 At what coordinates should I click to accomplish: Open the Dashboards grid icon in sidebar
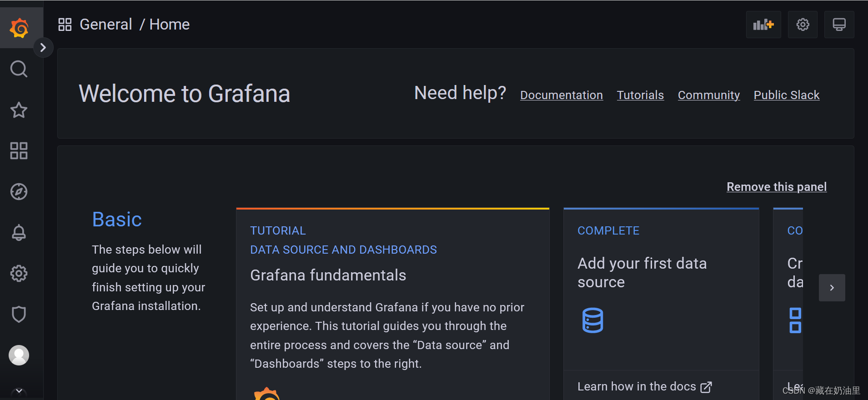click(x=19, y=151)
